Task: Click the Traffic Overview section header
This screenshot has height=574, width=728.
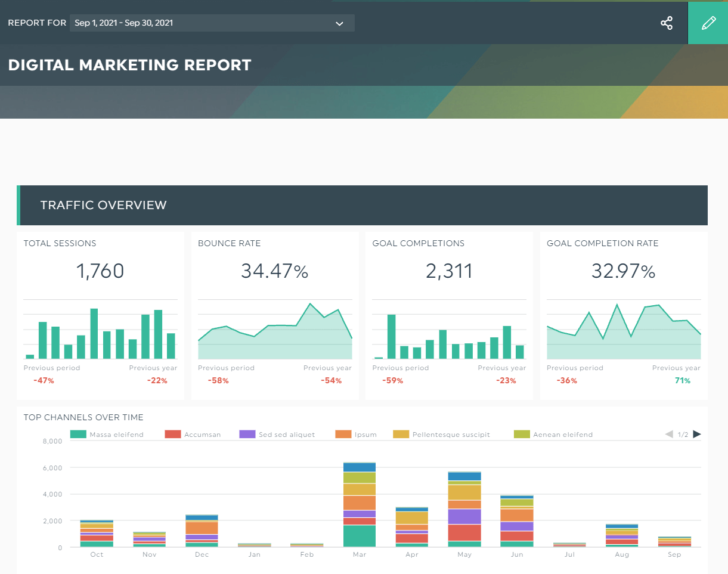Action: tap(362, 205)
